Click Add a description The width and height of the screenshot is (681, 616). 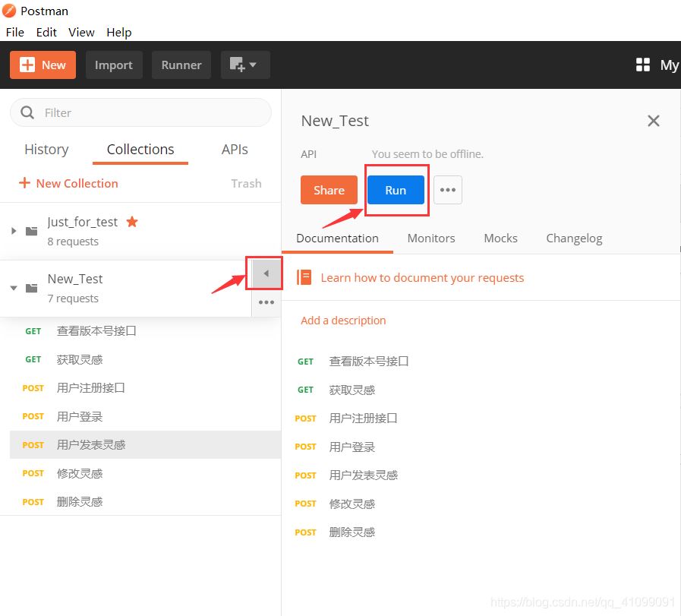[343, 321]
